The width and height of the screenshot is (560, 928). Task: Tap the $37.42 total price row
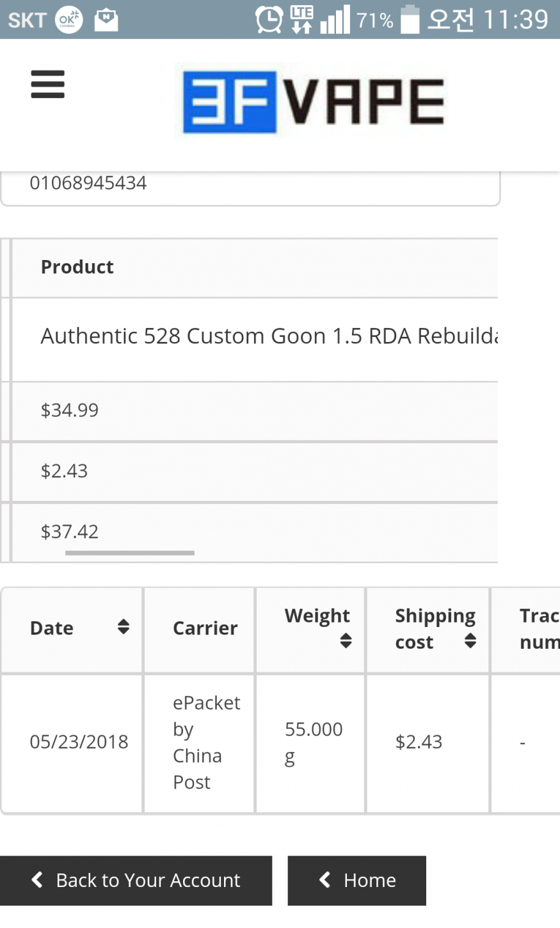pos(70,532)
